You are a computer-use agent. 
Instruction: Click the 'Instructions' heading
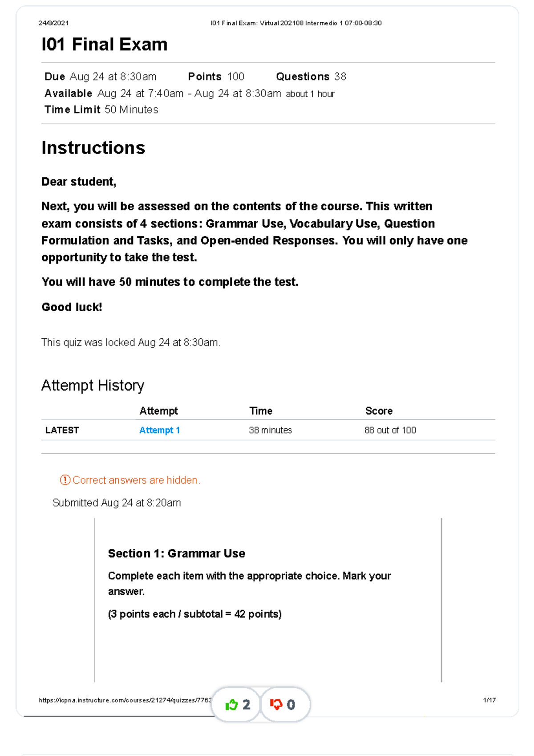(x=93, y=148)
